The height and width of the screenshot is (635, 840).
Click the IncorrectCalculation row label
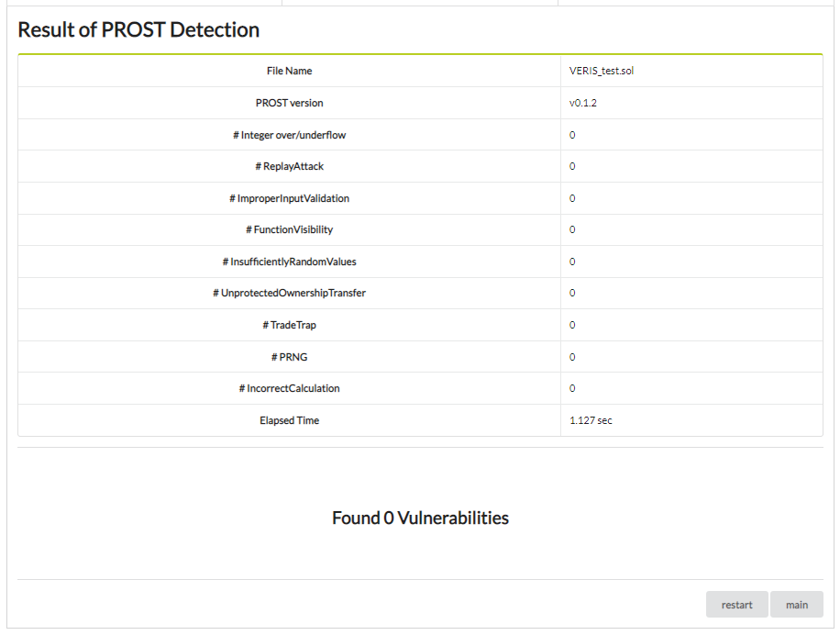pos(289,388)
